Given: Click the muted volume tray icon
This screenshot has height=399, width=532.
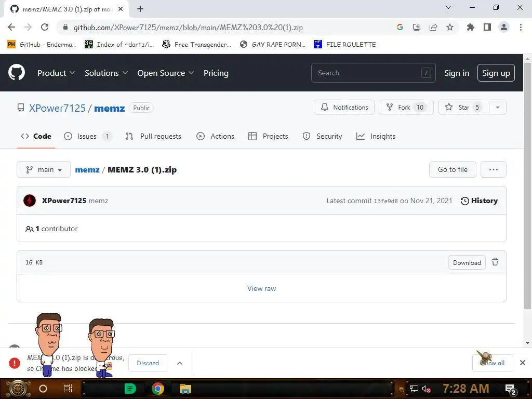Looking at the screenshot, I should 426,389.
